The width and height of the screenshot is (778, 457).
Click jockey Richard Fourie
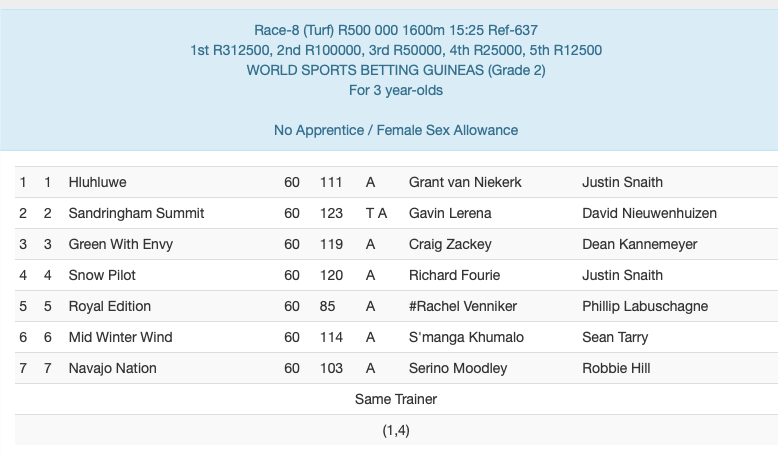[x=454, y=275]
